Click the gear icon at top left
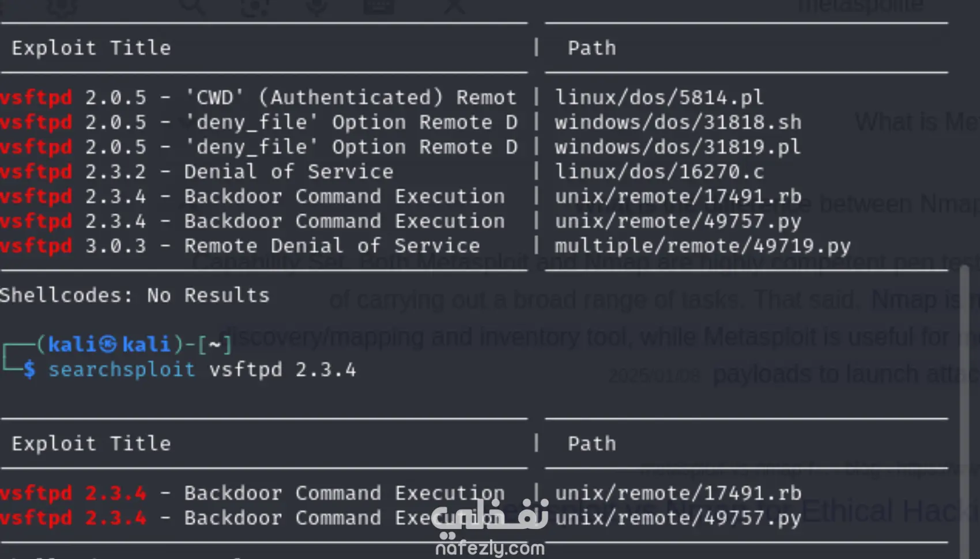The width and height of the screenshot is (980, 559). point(62,6)
